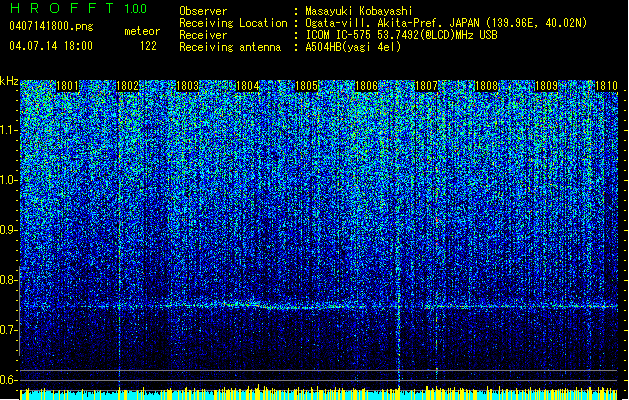The height and width of the screenshot is (400, 629).
Task: Click the 1804 time marker
Action: pyautogui.click(x=248, y=86)
